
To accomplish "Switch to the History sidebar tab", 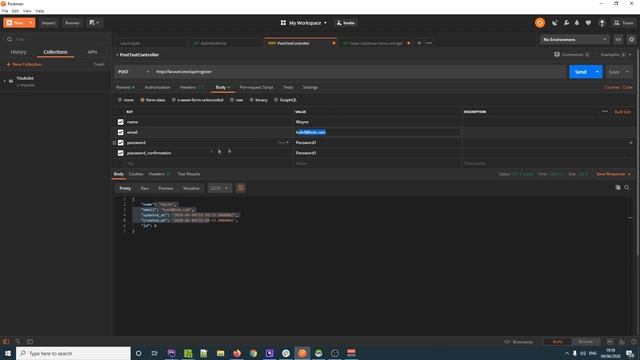I will tap(18, 52).
